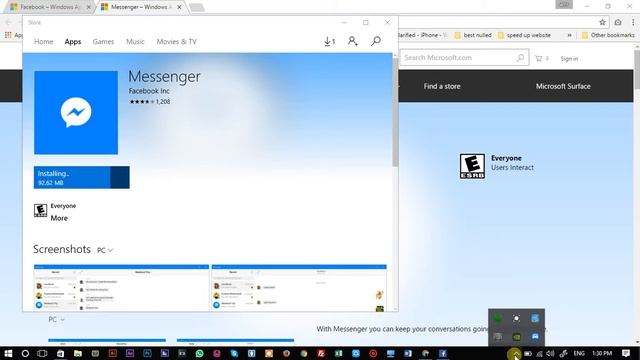640x360 pixels.
Task: Close the Messenger Chrome tab
Action: coord(179,7)
